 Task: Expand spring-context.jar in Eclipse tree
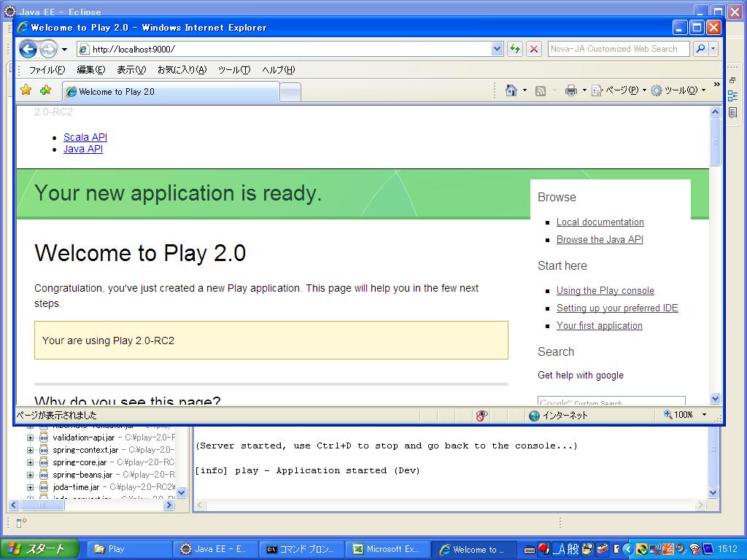click(30, 450)
